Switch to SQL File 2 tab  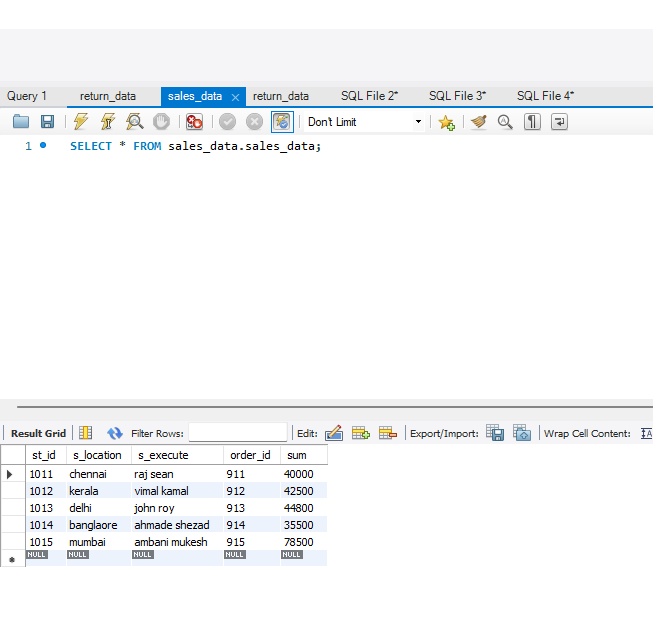click(x=369, y=96)
